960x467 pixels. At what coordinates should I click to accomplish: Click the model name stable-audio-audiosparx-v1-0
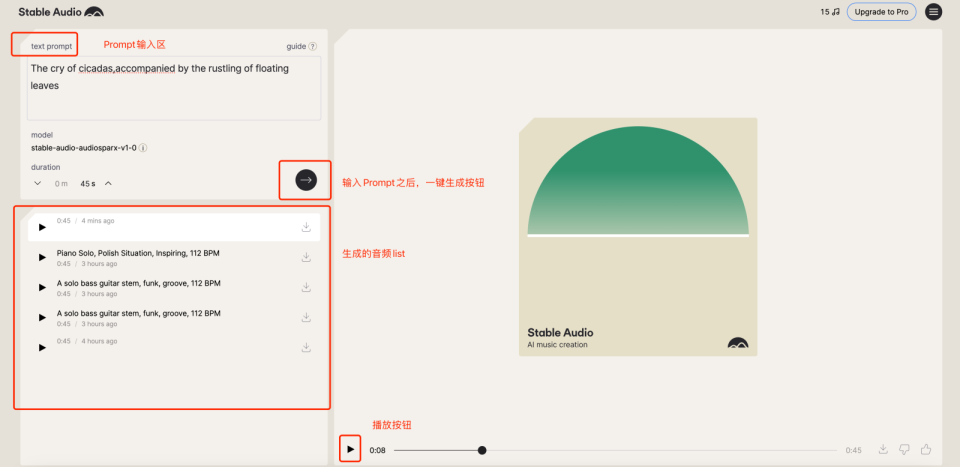pyautogui.click(x=84, y=148)
